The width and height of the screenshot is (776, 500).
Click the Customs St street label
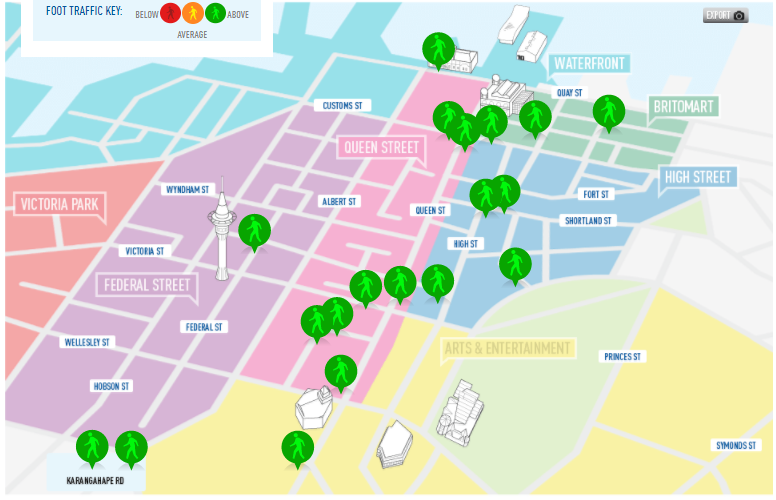[342, 105]
